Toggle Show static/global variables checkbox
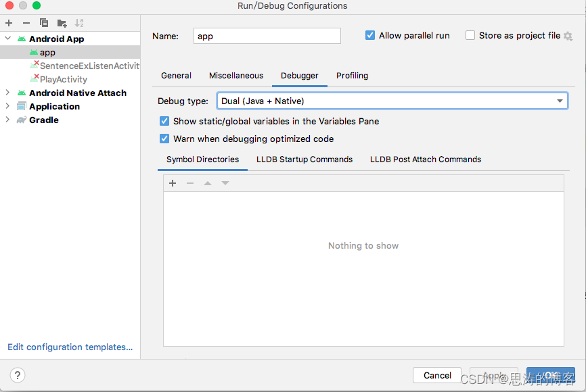The width and height of the screenshot is (586, 392). pyautogui.click(x=164, y=121)
